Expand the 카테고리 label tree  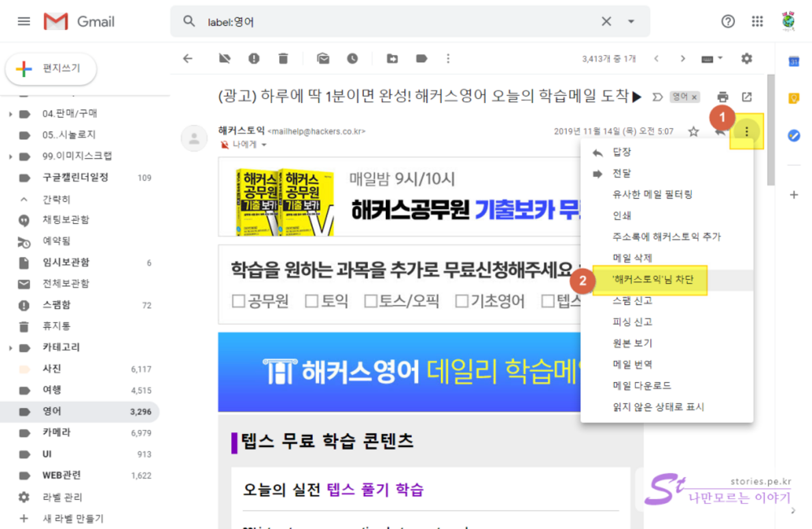click(x=10, y=347)
